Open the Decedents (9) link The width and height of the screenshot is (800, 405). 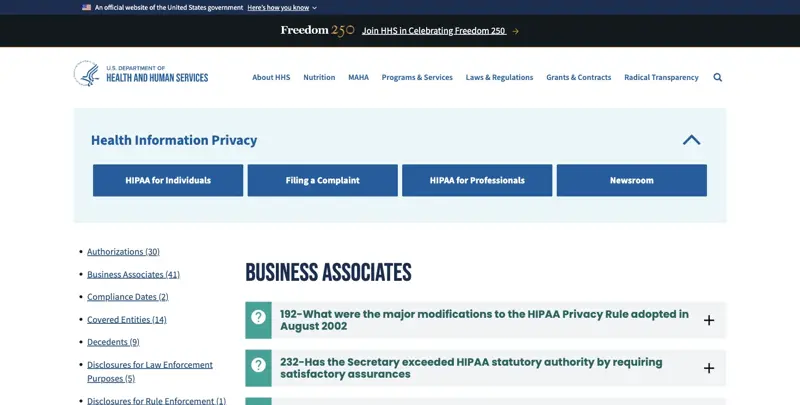tap(113, 342)
